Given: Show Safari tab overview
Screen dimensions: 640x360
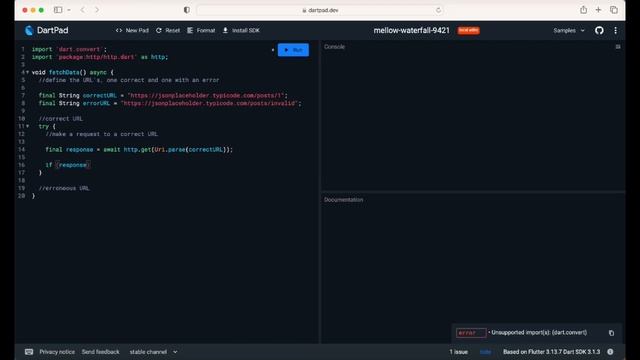Looking at the screenshot, I should click(x=614, y=10).
